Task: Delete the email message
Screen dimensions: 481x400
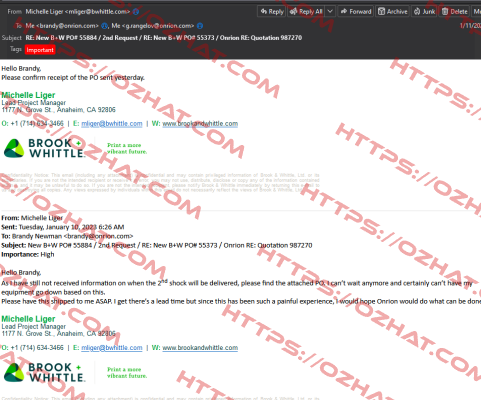Action: coord(455,12)
